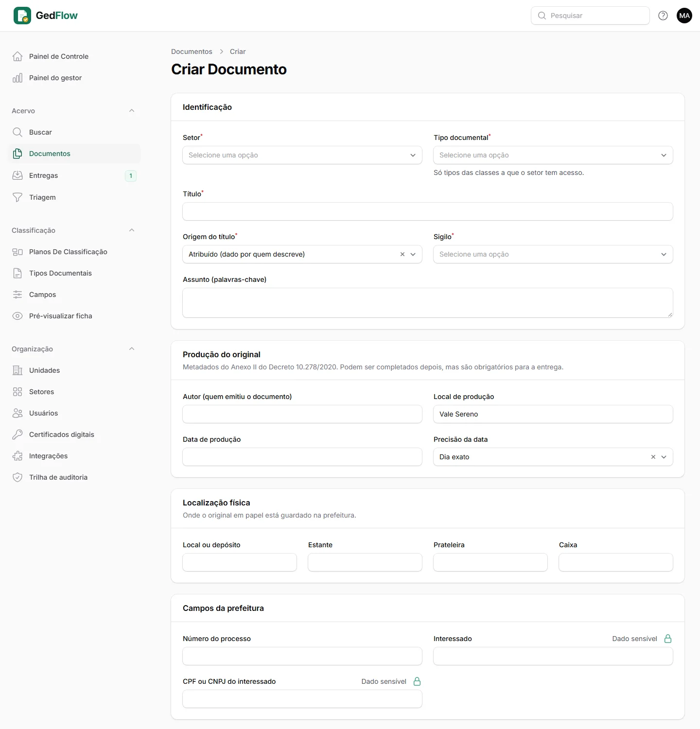Clear the Origem do título selection
This screenshot has width=700, height=729.
tap(402, 254)
